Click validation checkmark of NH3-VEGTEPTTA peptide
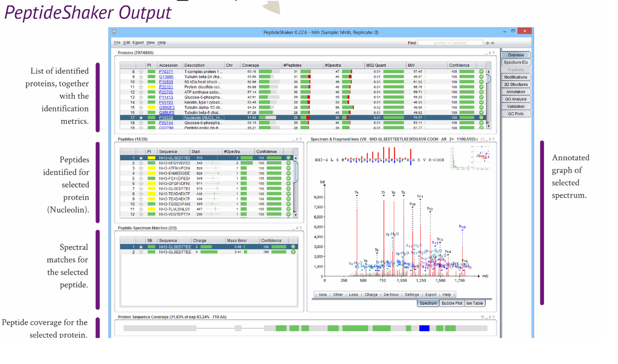The width and height of the screenshot is (618, 364). tap(288, 214)
